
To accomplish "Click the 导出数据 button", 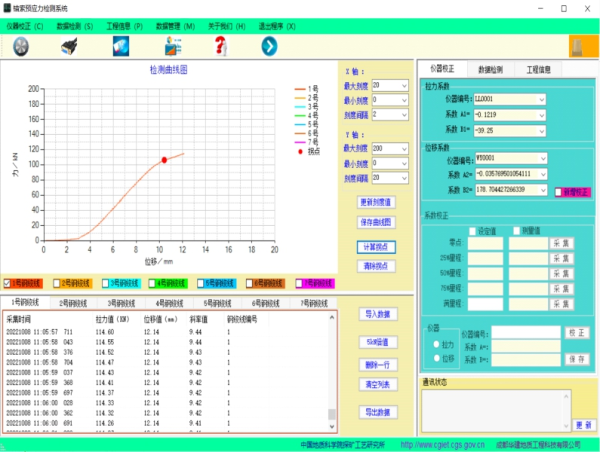I will (378, 412).
